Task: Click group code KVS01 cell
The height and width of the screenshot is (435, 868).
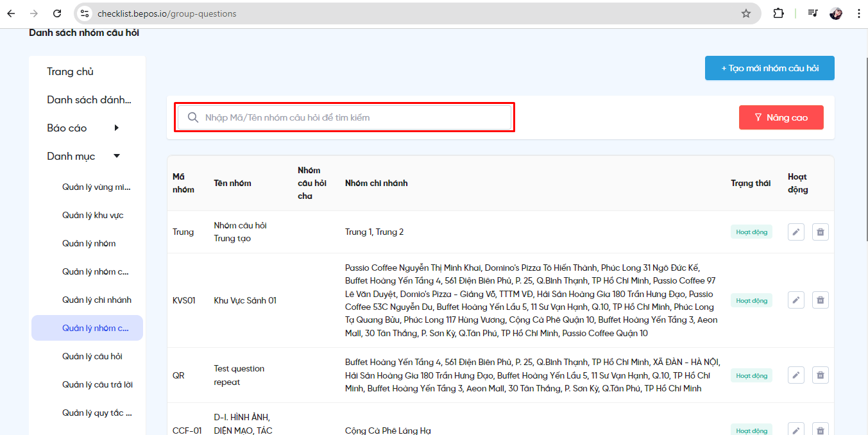Action: pyautogui.click(x=184, y=300)
